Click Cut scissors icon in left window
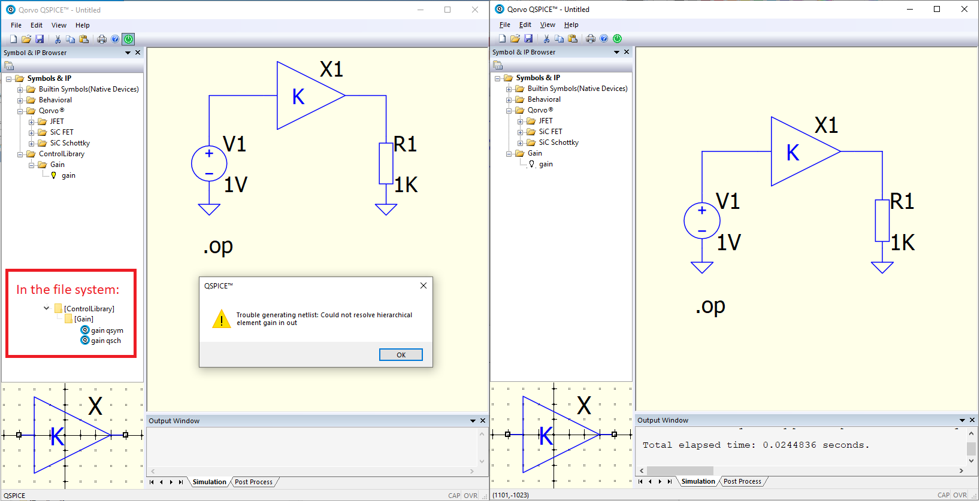The height and width of the screenshot is (501, 980). pyautogui.click(x=58, y=39)
